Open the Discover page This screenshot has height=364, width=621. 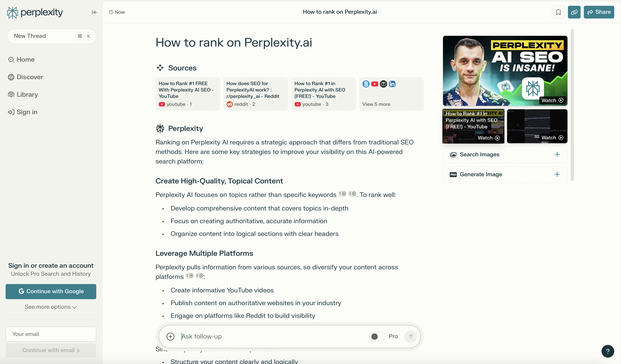(x=25, y=77)
